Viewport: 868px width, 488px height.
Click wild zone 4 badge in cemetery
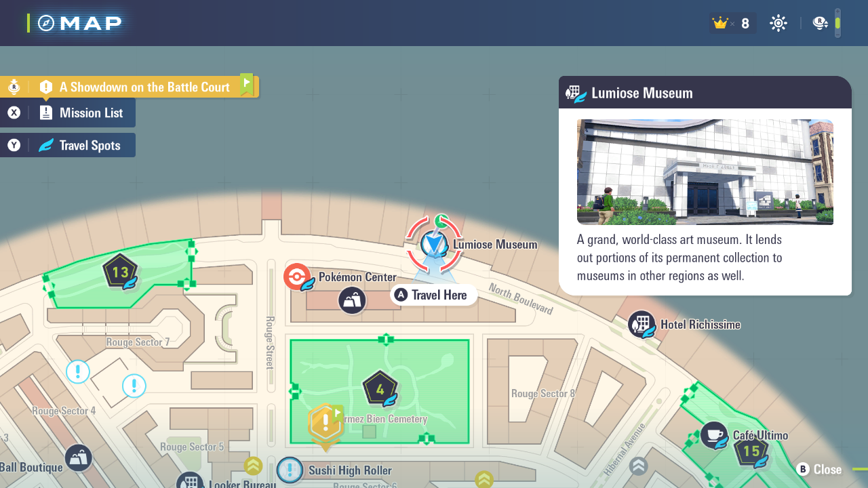pyautogui.click(x=380, y=389)
